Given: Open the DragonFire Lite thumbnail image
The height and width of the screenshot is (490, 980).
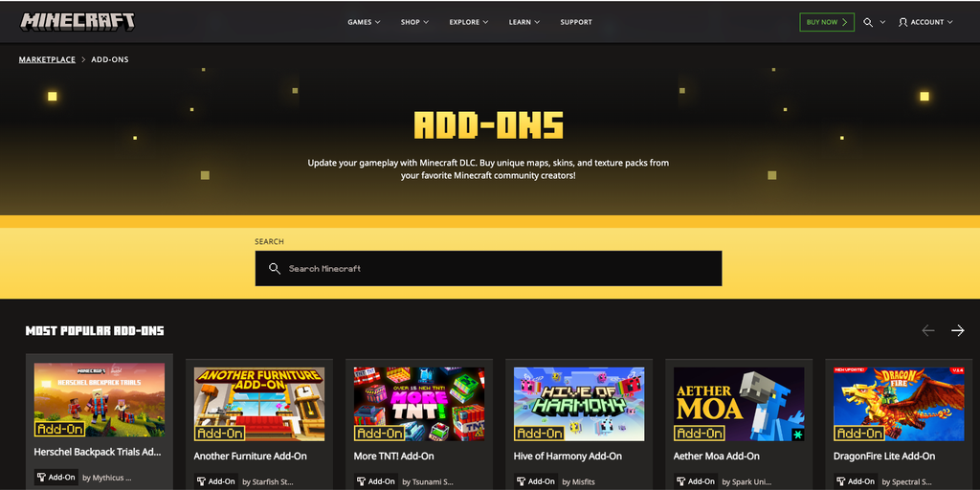Looking at the screenshot, I should coord(900,404).
